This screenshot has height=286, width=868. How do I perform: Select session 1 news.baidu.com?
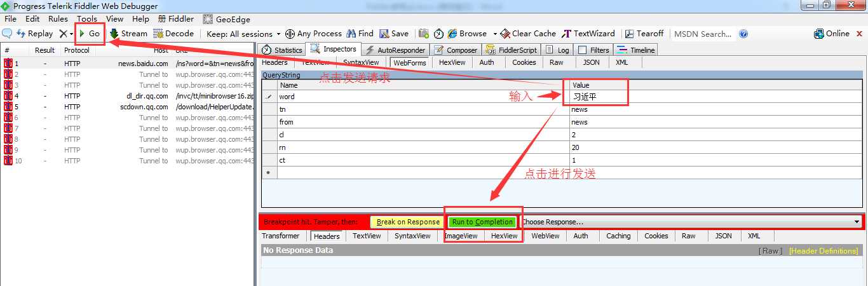pos(127,64)
